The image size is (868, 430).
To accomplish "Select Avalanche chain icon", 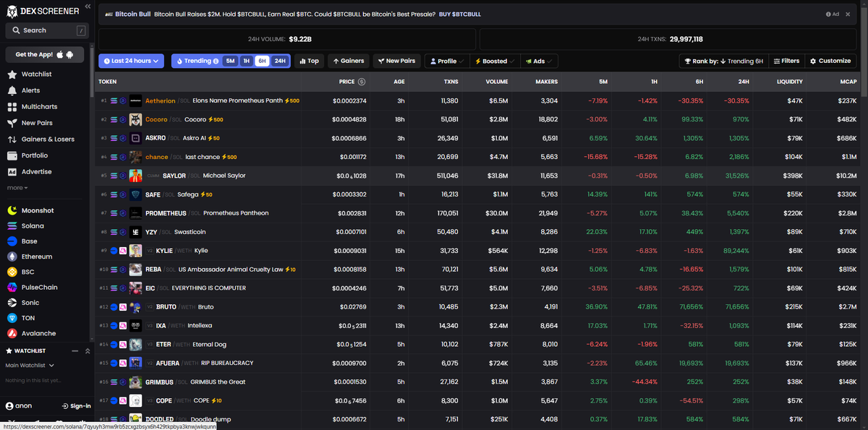I will point(12,333).
